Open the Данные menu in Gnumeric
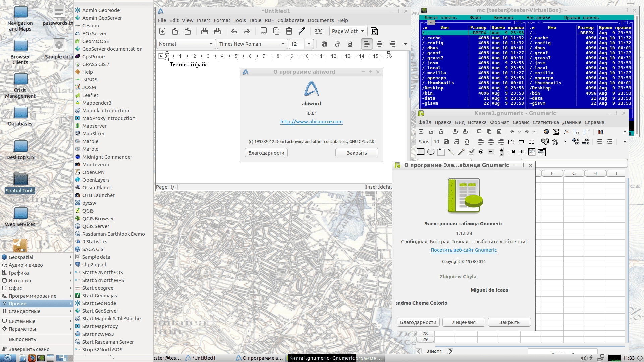This screenshot has height=362, width=644. (572, 122)
